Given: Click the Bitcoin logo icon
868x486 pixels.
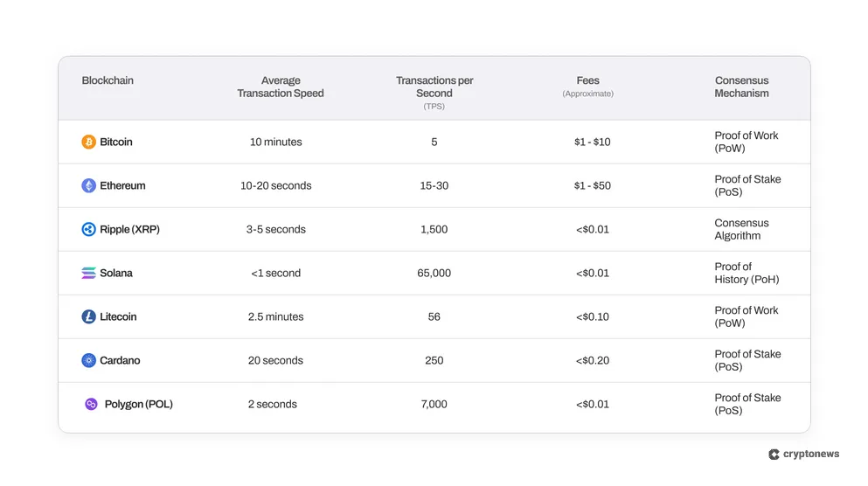Looking at the screenshot, I should 88,142.
